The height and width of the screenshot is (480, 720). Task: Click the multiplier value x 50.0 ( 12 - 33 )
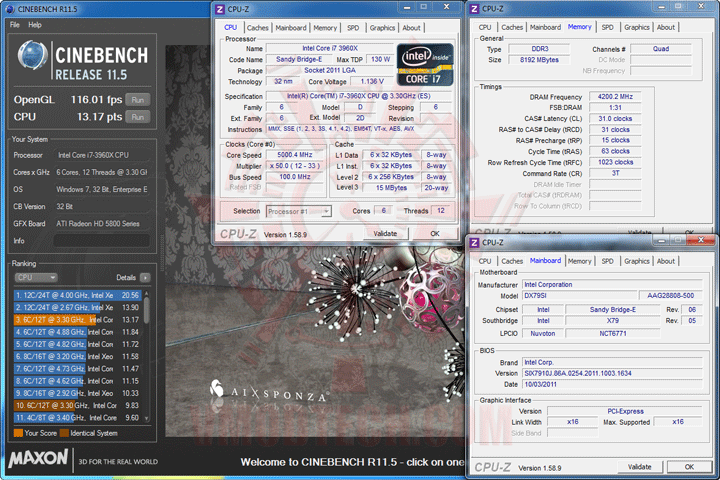(294, 166)
